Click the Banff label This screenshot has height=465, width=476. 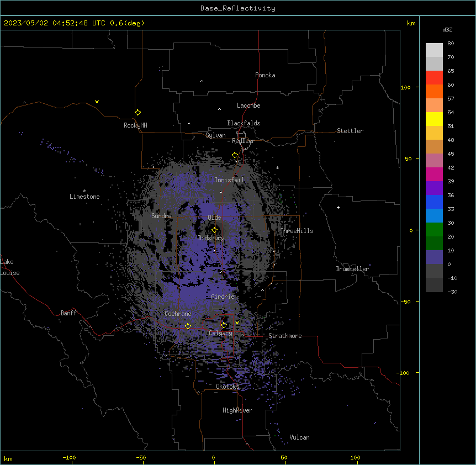[68, 313]
